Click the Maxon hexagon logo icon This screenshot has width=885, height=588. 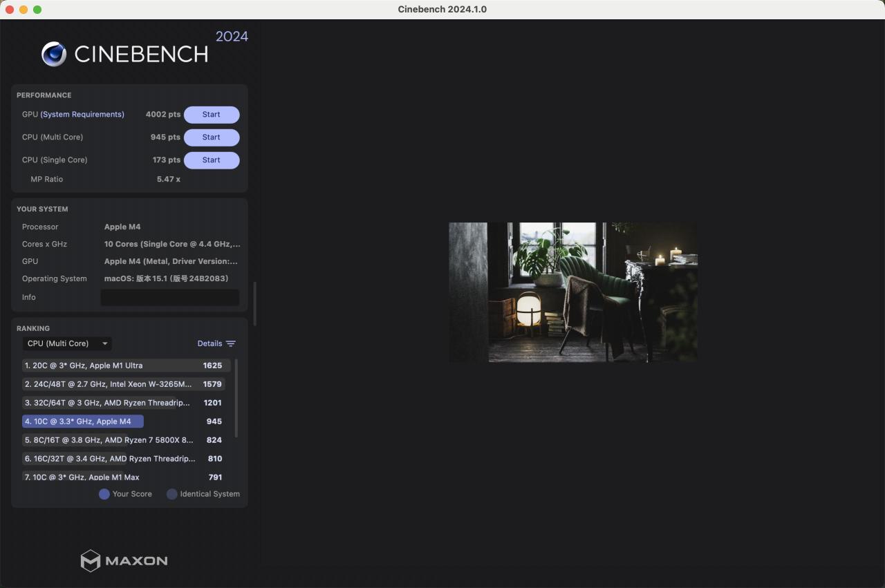click(91, 560)
